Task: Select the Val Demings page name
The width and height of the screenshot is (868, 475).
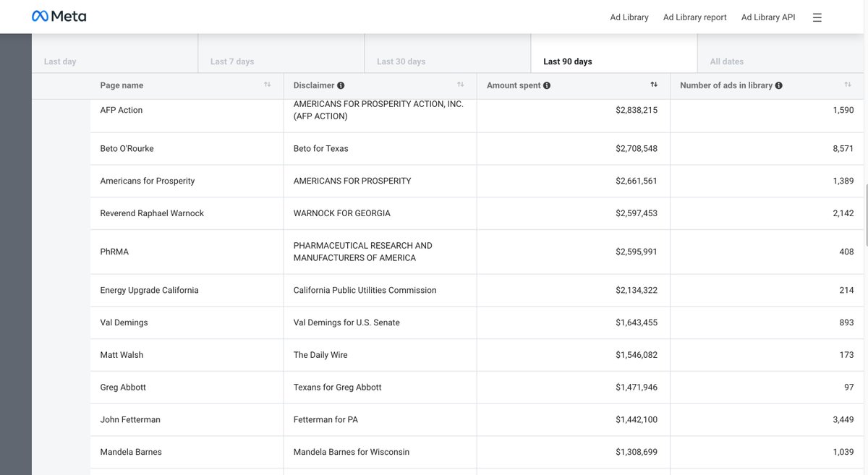Action: point(124,322)
